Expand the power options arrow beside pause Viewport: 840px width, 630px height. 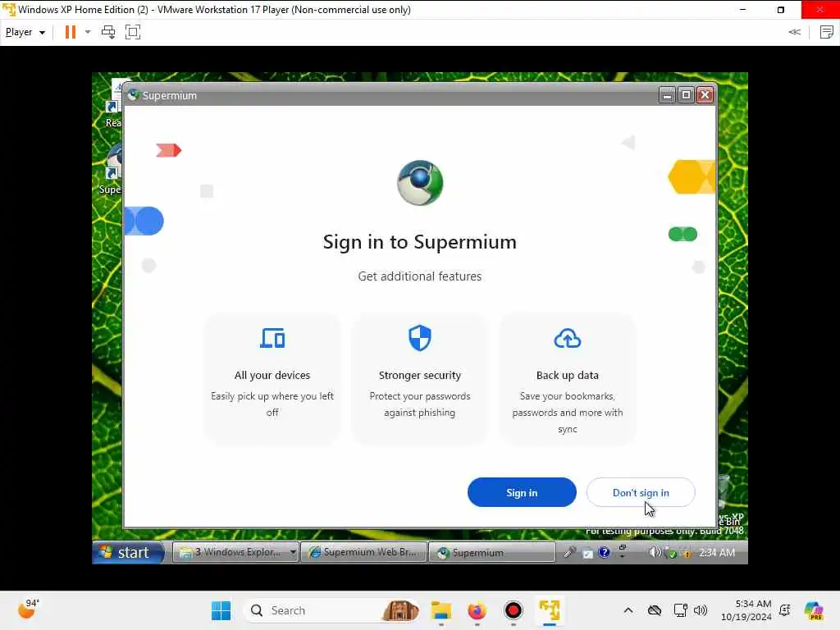click(x=88, y=32)
